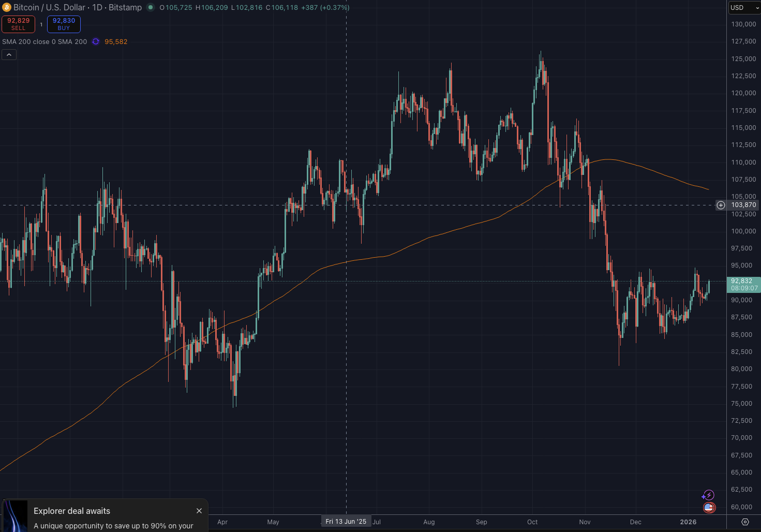Click the Oct label on time axis
This screenshot has width=761, height=532.
pos(532,522)
